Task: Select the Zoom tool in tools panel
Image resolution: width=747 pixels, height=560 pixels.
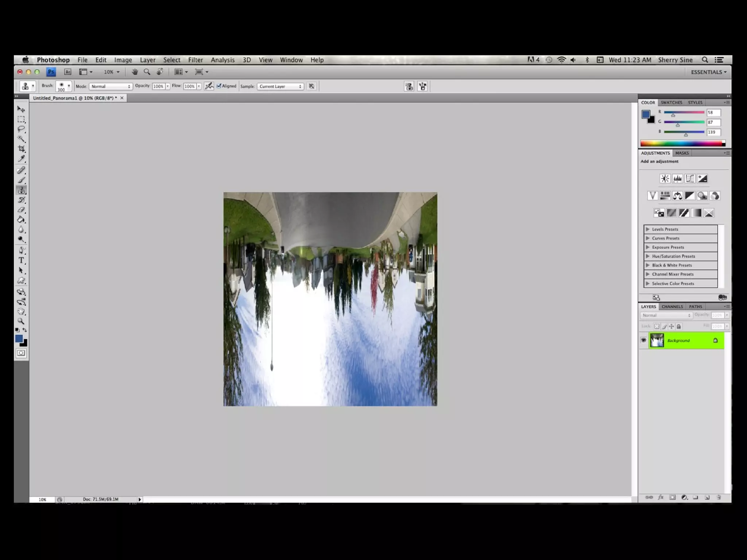Action: [x=21, y=321]
